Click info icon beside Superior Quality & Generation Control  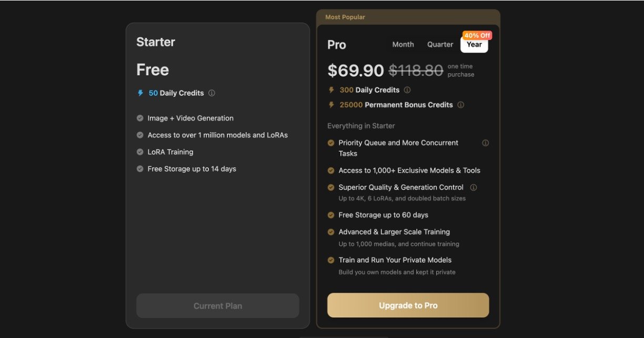tap(474, 187)
